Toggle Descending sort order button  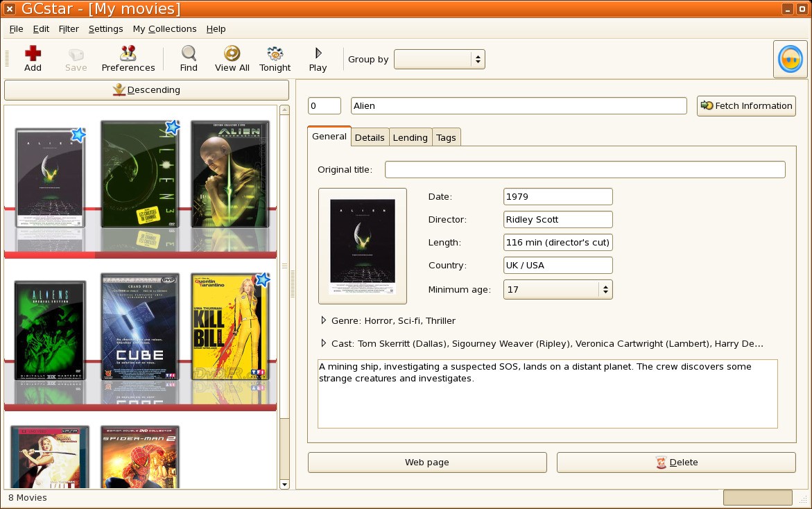coord(146,90)
